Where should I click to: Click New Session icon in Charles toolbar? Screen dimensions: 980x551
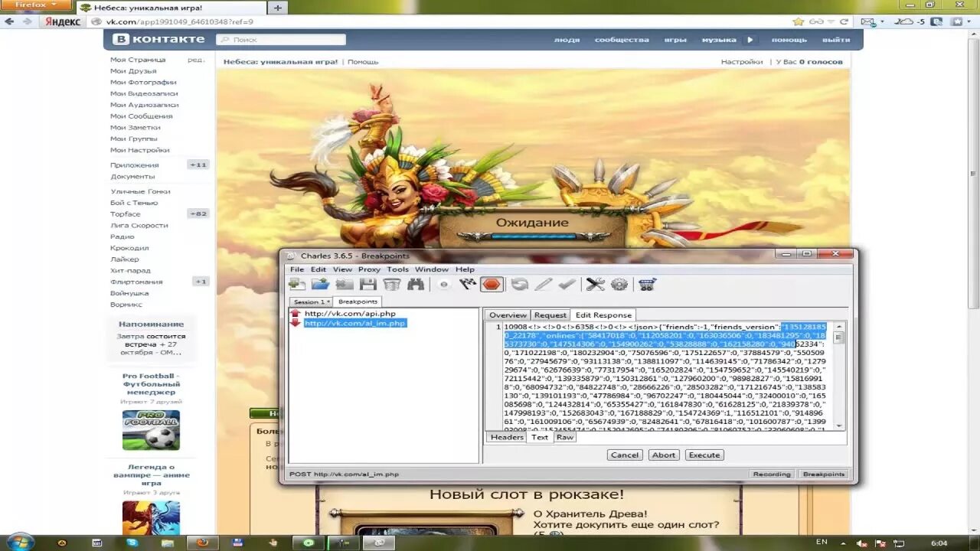pos(297,285)
